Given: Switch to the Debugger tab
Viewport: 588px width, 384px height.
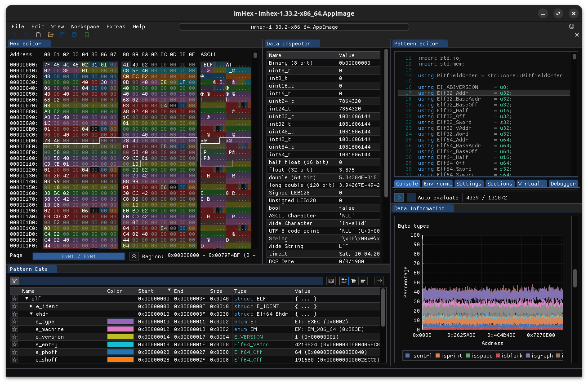Looking at the screenshot, I should click(563, 184).
